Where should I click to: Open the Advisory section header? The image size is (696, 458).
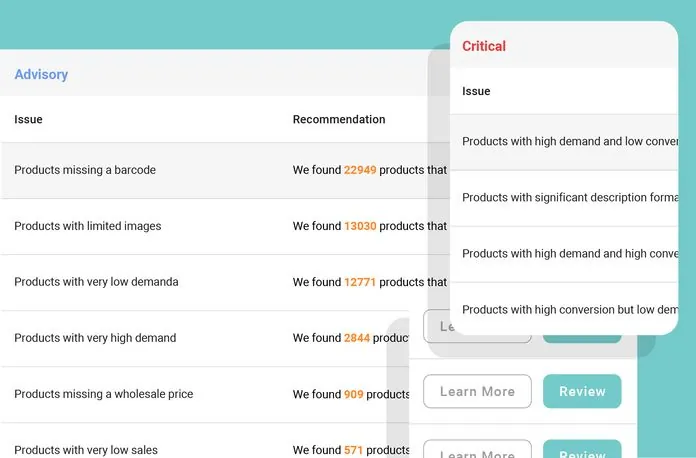tap(41, 75)
